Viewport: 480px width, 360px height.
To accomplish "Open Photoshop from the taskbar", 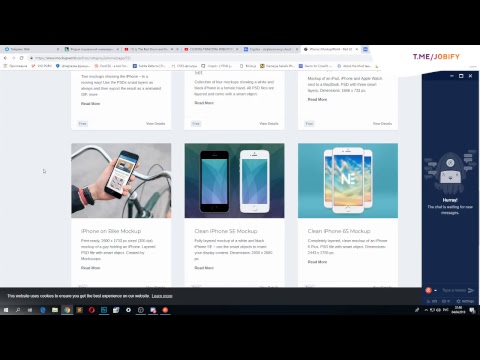I will click(104, 310).
